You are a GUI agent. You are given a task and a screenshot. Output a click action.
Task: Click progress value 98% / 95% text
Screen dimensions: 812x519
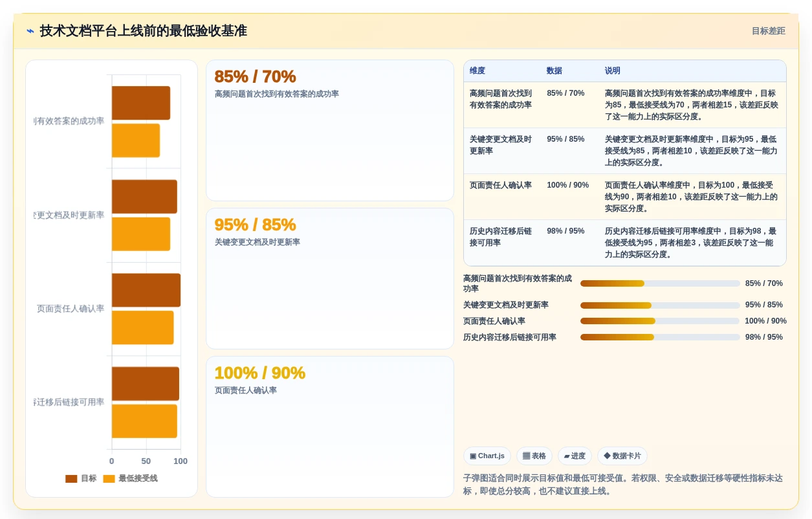tap(764, 337)
